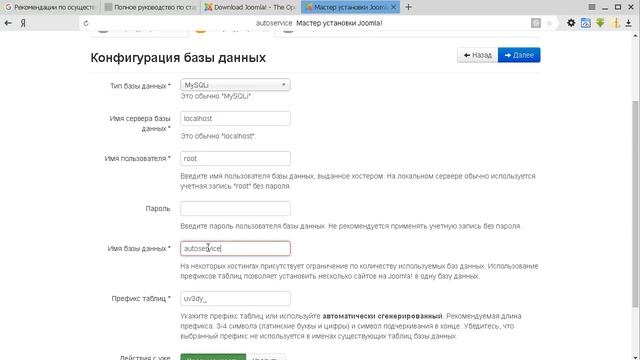The image size is (640, 360).
Task: Bookmark the page with the star icon
Action: pyautogui.click(x=549, y=23)
